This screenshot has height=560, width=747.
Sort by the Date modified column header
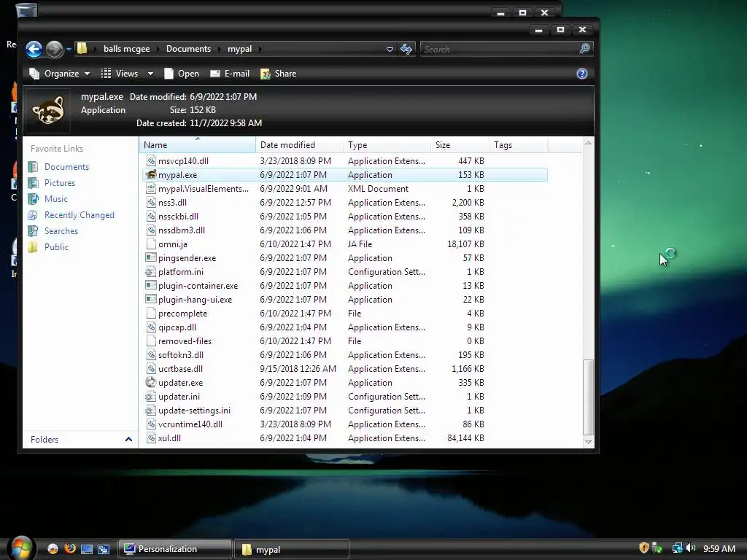coord(299,145)
